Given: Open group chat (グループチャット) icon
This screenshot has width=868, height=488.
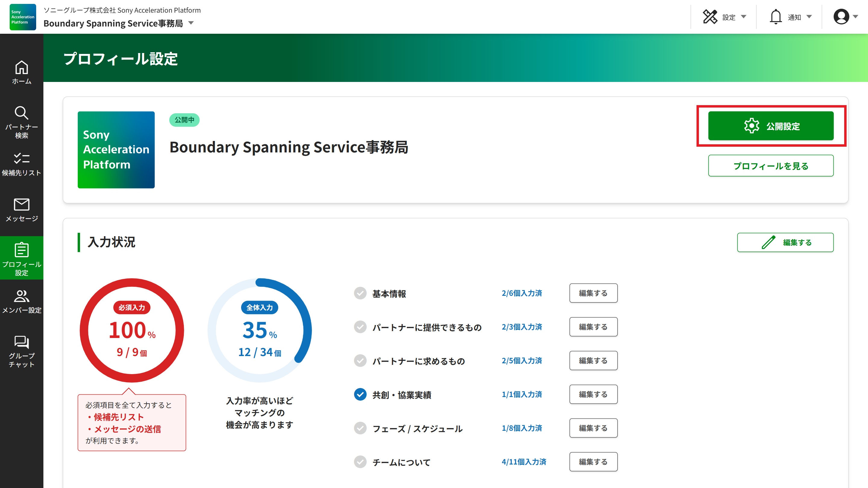Looking at the screenshot, I should coord(22,342).
